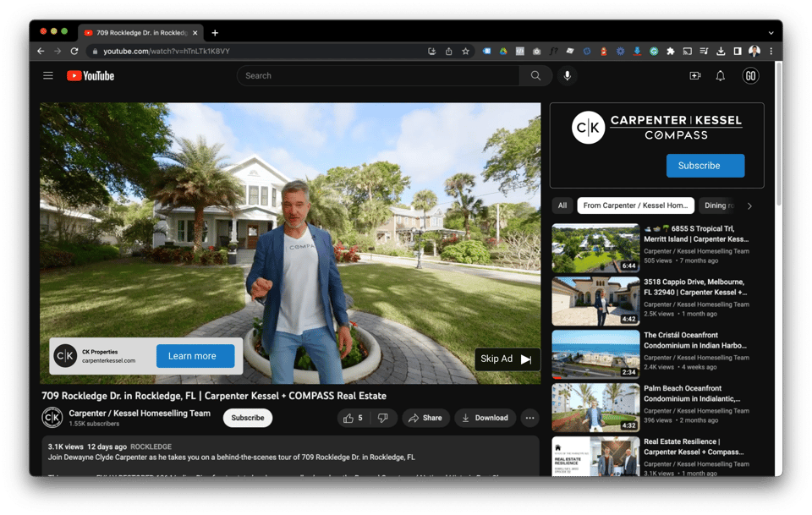Select From Carpenter / Kessel filter chip
This screenshot has height=515, width=812.
(x=635, y=205)
